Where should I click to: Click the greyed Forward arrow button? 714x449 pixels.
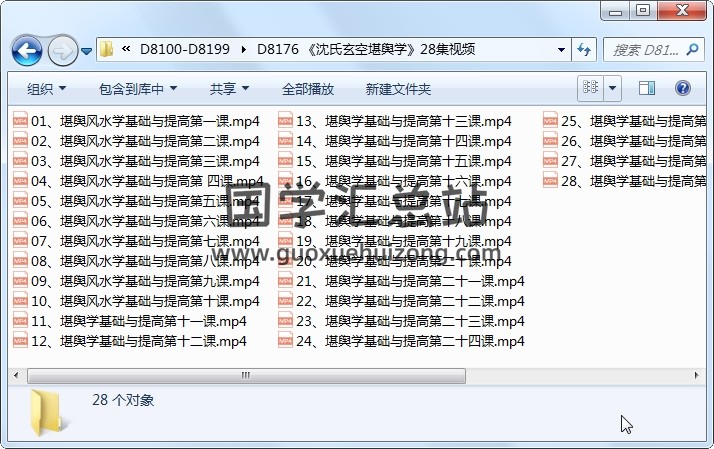[x=62, y=51]
